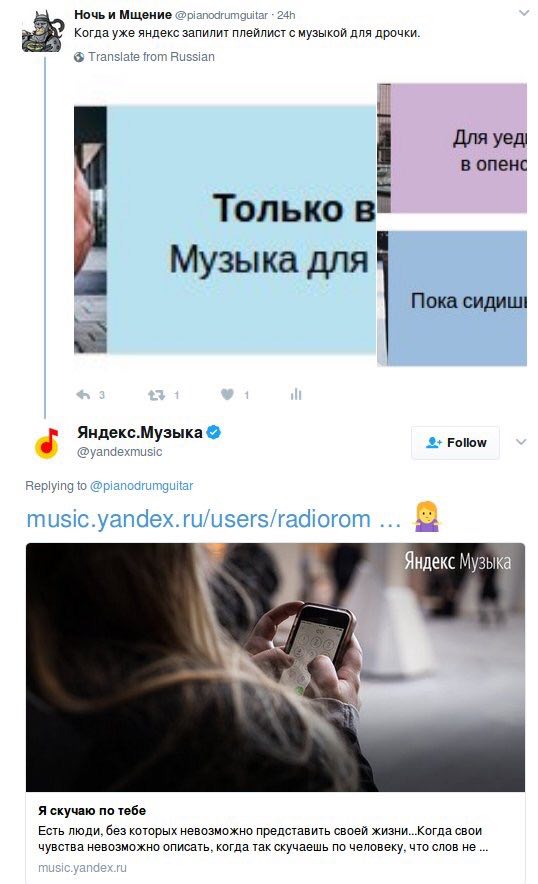Screen dimensions: 538x884
Task: Click the reply arrow icon under first tweet
Action: click(83, 395)
